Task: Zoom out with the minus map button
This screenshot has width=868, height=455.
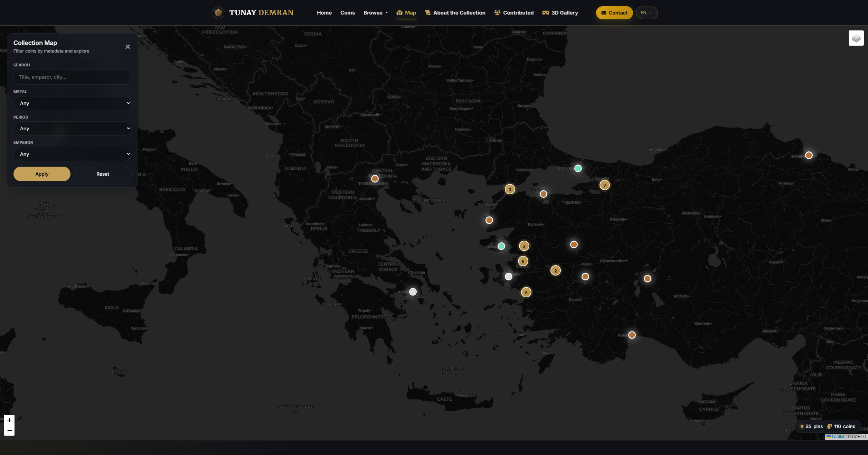Action: [x=9, y=430]
